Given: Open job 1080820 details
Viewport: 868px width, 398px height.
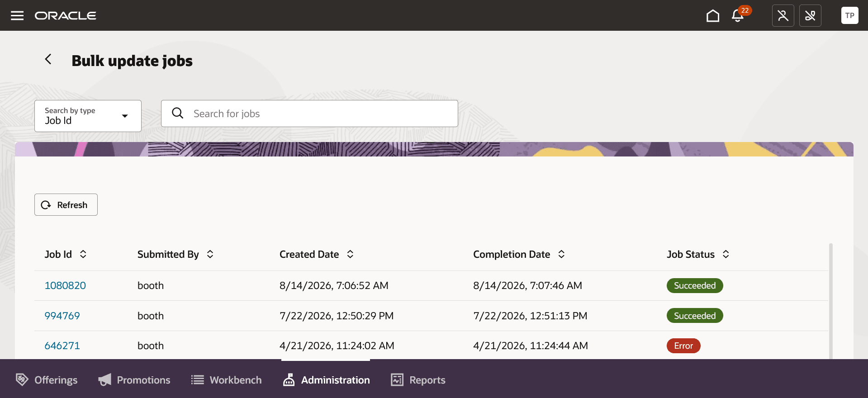Looking at the screenshot, I should click(65, 285).
